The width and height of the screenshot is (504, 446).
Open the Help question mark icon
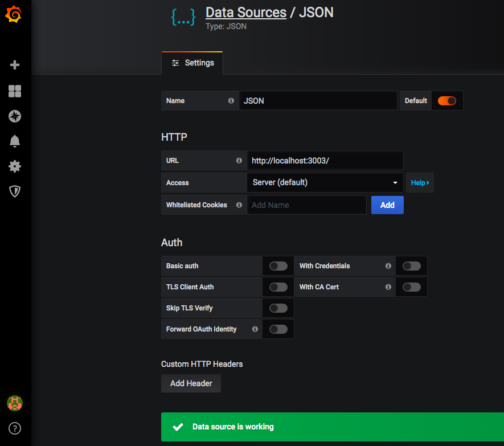click(14, 428)
